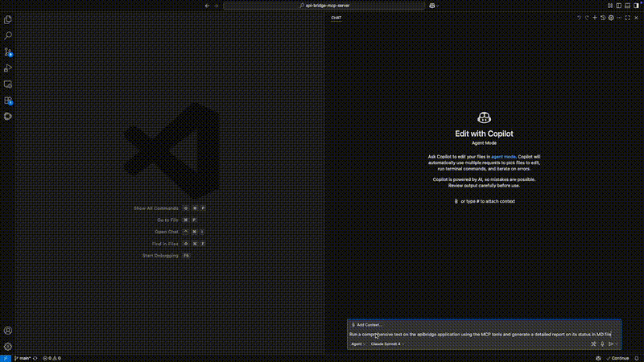Click the Accounts icon in activity bar
Viewport: 644px width, 362px height.
pyautogui.click(x=8, y=331)
